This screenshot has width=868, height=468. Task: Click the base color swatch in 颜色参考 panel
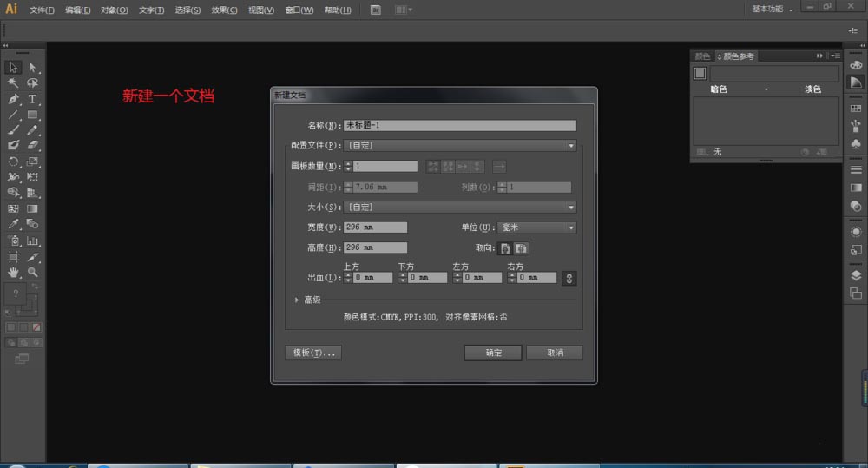(700, 74)
